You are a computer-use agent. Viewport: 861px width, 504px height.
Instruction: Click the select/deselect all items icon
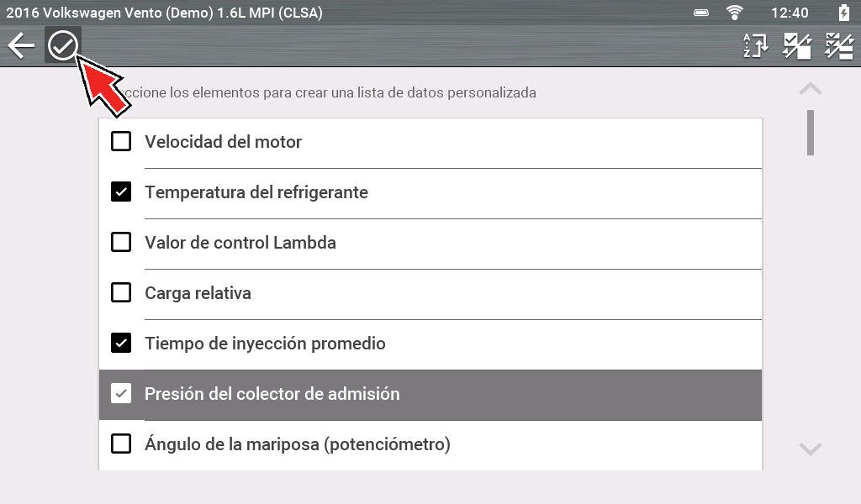click(x=838, y=46)
